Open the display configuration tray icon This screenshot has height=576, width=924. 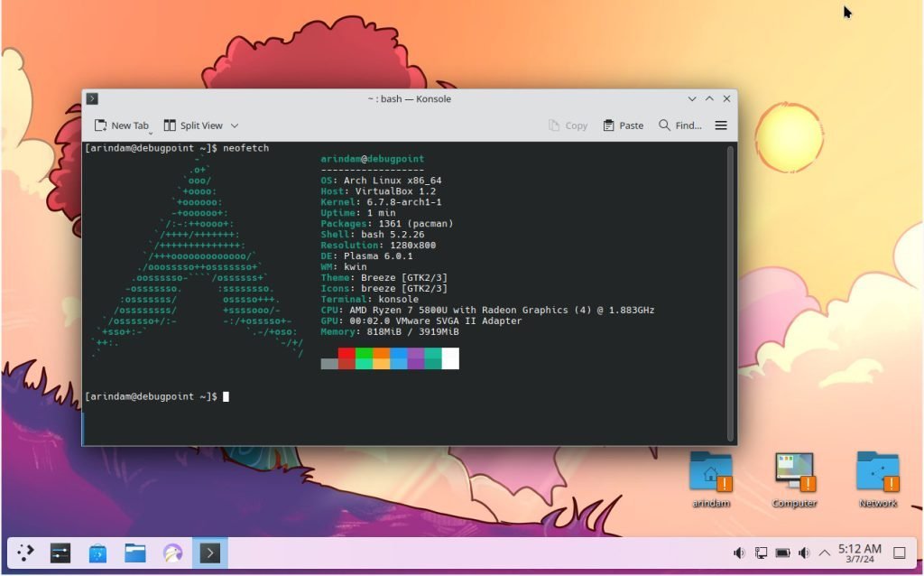pyautogui.click(x=761, y=553)
